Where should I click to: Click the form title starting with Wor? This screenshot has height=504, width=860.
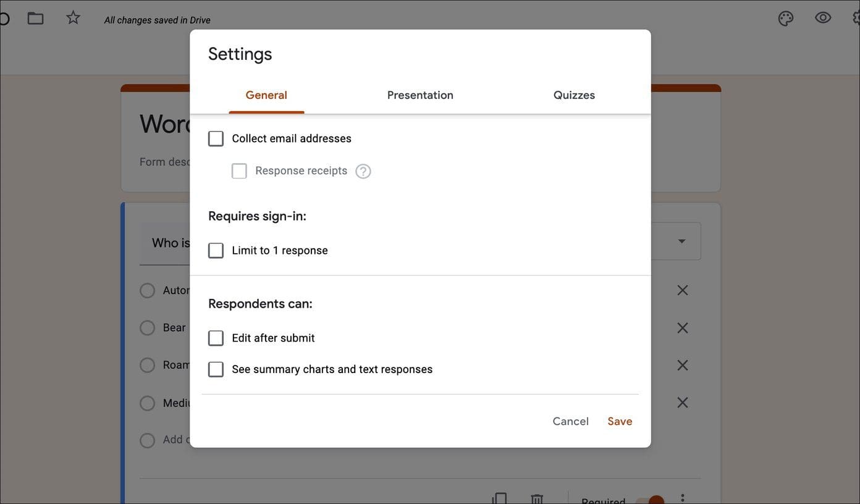[164, 124]
